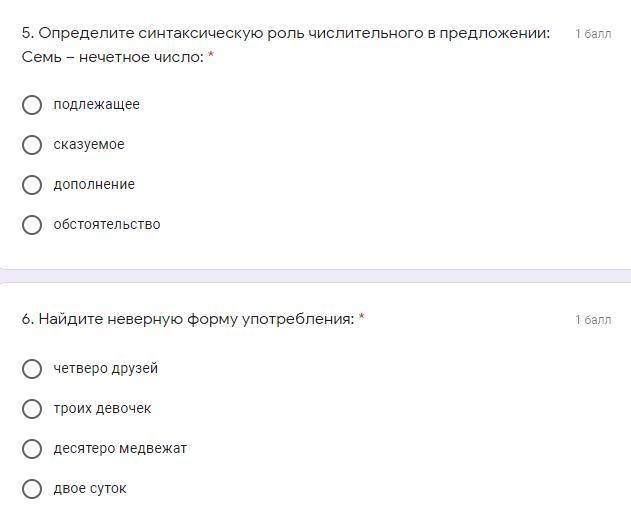Click the 'двое суток' answer label text
The width and height of the screenshot is (631, 525).
pos(90,489)
